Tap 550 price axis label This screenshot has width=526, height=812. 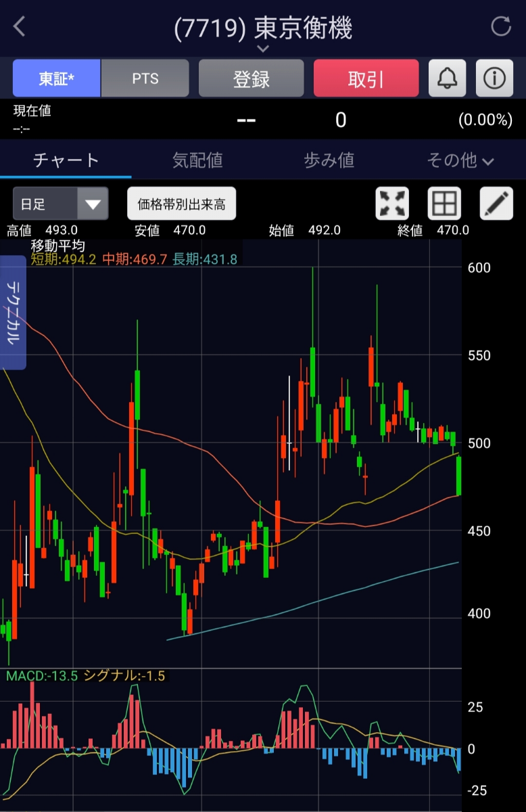coord(479,355)
